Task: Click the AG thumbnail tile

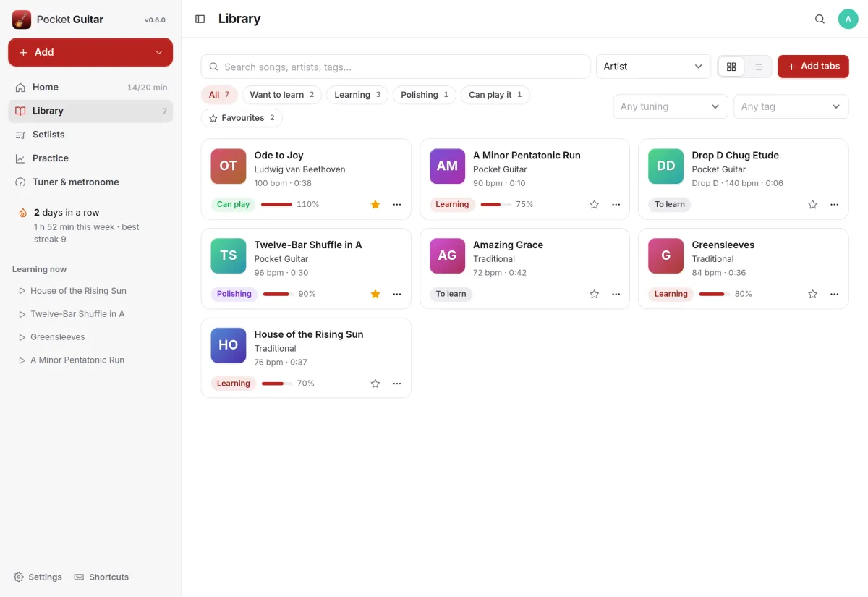Action: tap(447, 255)
